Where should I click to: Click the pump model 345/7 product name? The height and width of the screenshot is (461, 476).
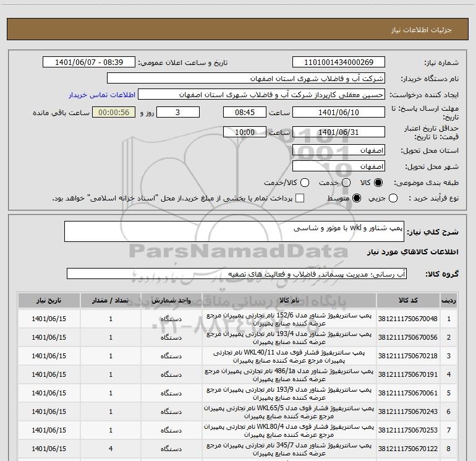tap(289, 449)
